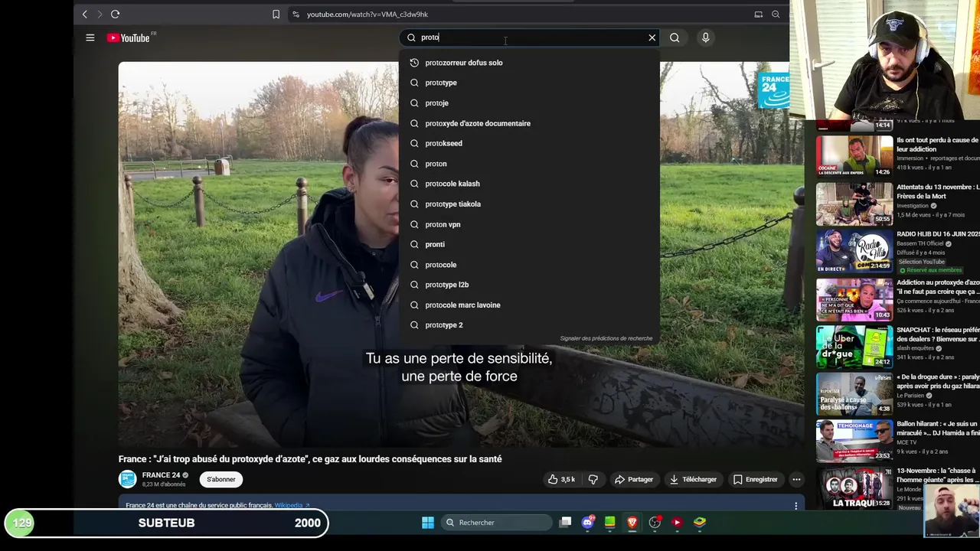Viewport: 980px width, 551px height.
Task: Bookmark this page with the bookmark icon
Action: (276, 14)
